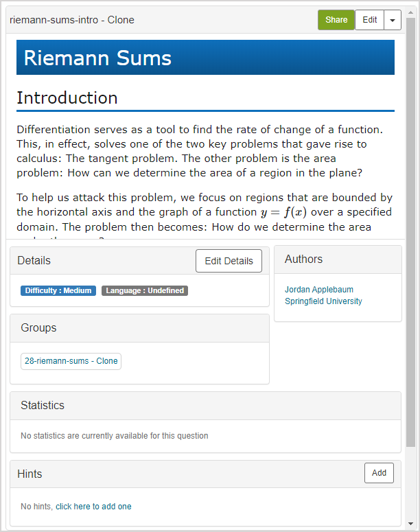This screenshot has height=532, width=420.
Task: Click the page's vertical scrollbar
Action: [x=410, y=233]
